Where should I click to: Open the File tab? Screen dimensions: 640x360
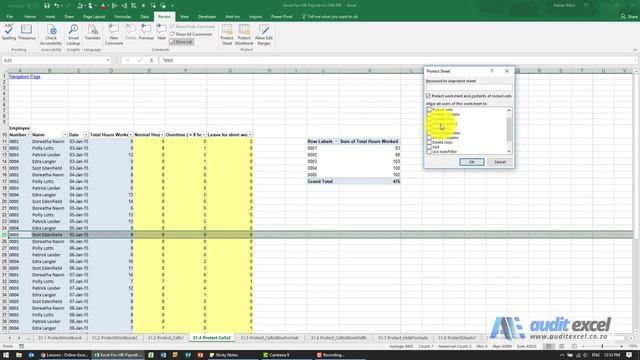[x=9, y=17]
